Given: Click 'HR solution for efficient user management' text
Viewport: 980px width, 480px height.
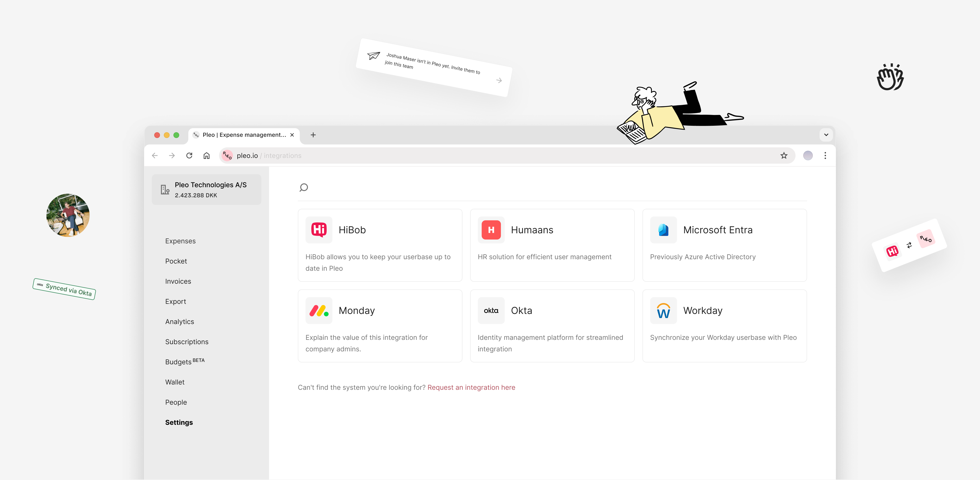Looking at the screenshot, I should pyautogui.click(x=544, y=257).
